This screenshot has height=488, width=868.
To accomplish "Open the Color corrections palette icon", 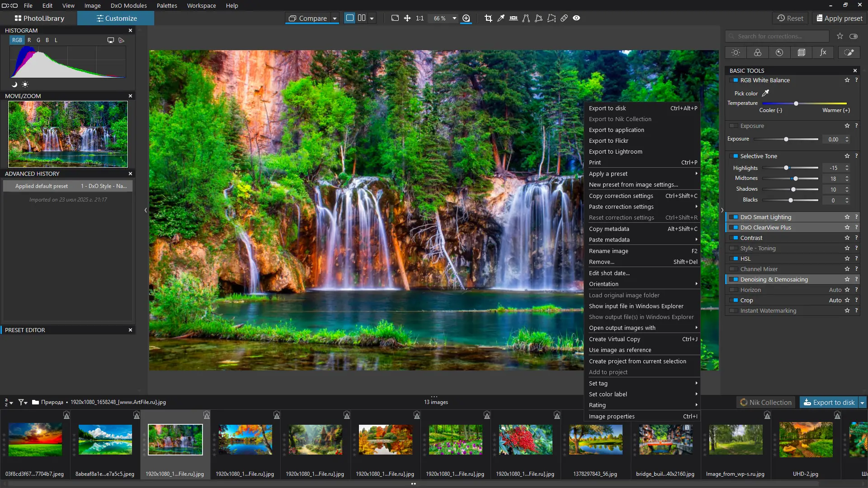I will [x=758, y=52].
